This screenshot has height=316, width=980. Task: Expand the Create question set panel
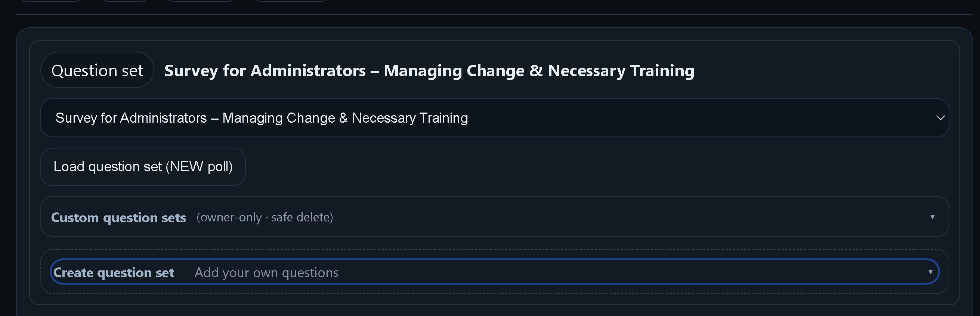[x=494, y=272]
